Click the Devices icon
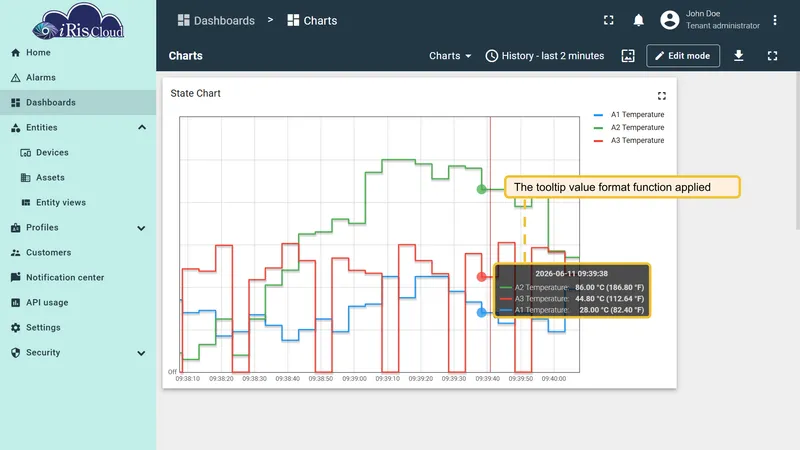Viewport: 800px width, 450px height. click(26, 153)
